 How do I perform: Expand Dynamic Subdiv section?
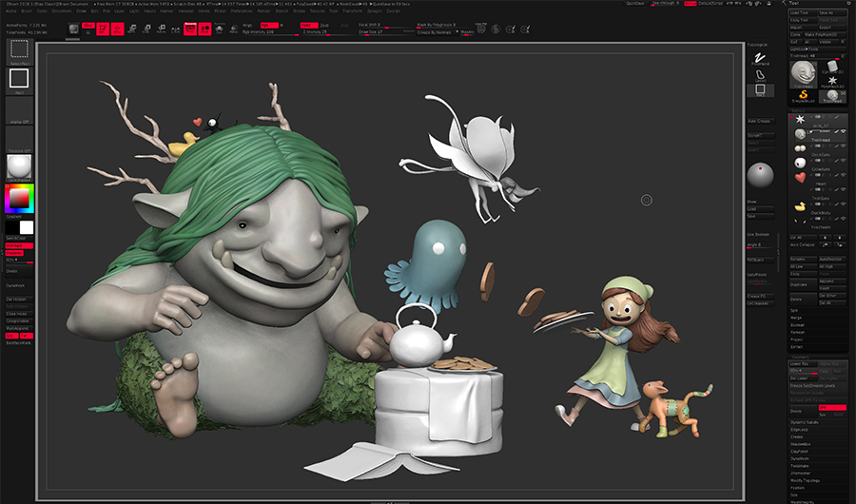coord(805,422)
